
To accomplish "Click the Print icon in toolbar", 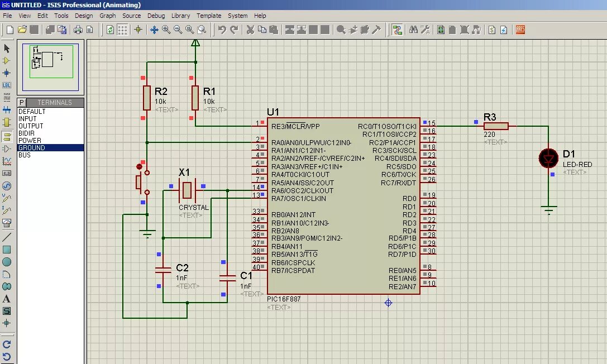I will click(78, 30).
